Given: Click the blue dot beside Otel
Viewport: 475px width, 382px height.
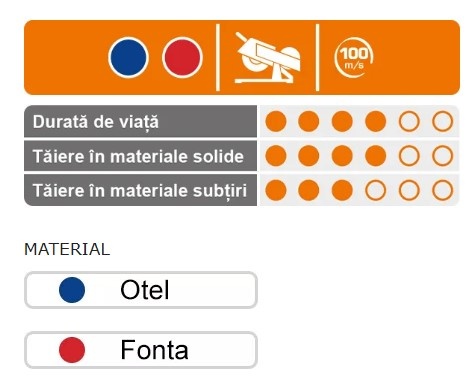Looking at the screenshot, I should [72, 290].
